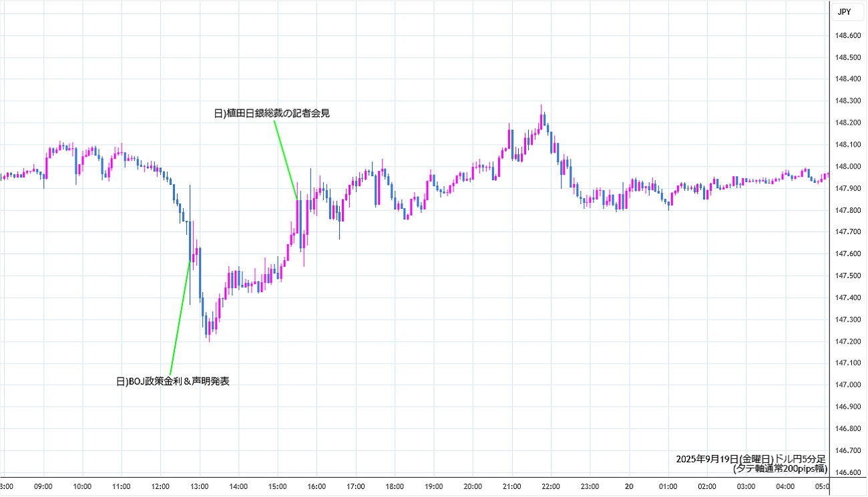
Task: Click the 146.700 price axis label
Action: click(x=848, y=450)
